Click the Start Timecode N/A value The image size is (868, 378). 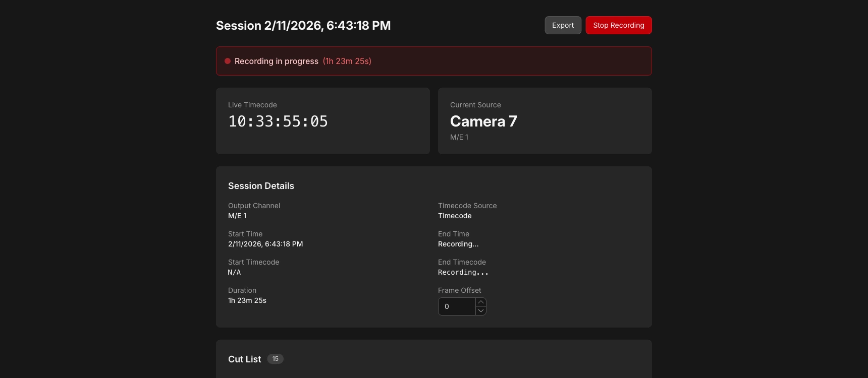pos(234,272)
